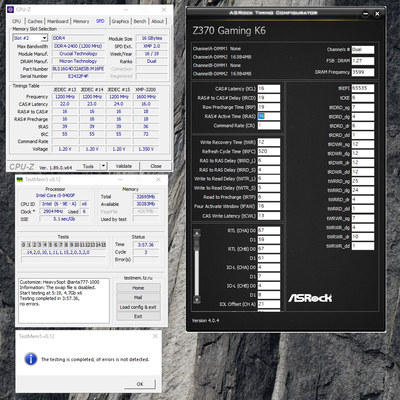Expand the Tools dropdown arrow in CPU-Z
This screenshot has width=400, height=400.
tap(103, 166)
